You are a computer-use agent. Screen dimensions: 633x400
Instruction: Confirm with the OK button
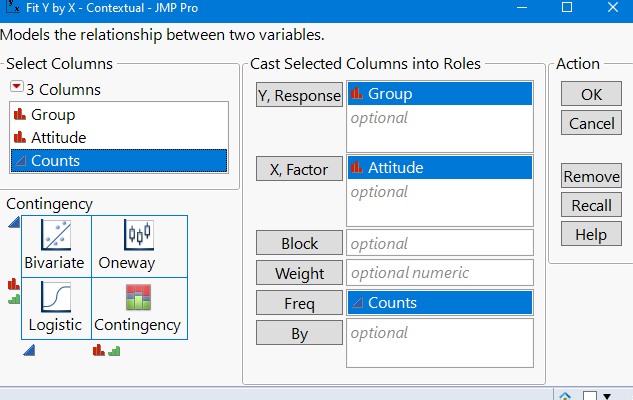point(591,94)
